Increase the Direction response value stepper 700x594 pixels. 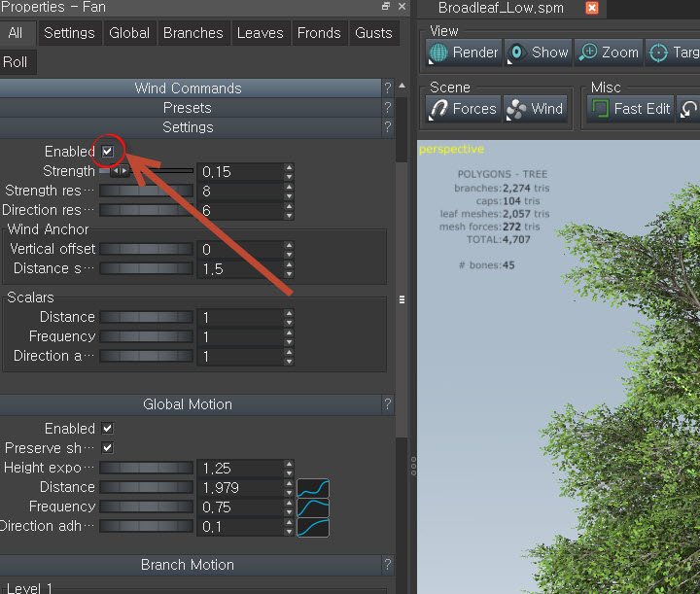click(290, 206)
